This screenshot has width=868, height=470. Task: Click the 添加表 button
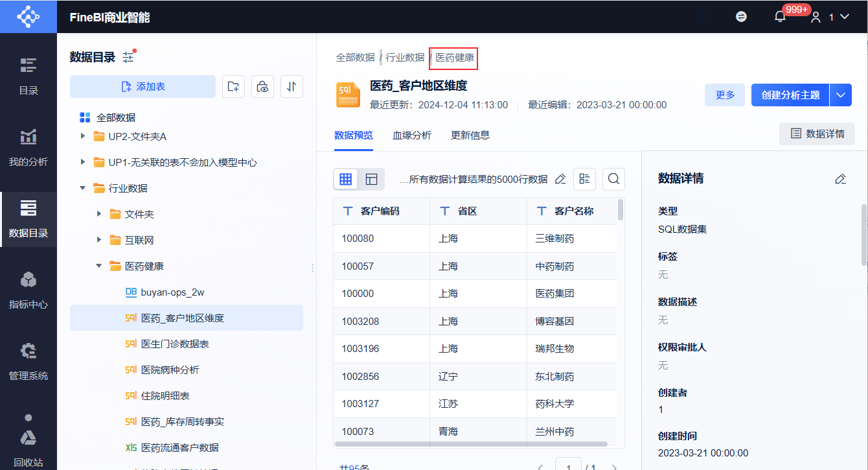143,86
